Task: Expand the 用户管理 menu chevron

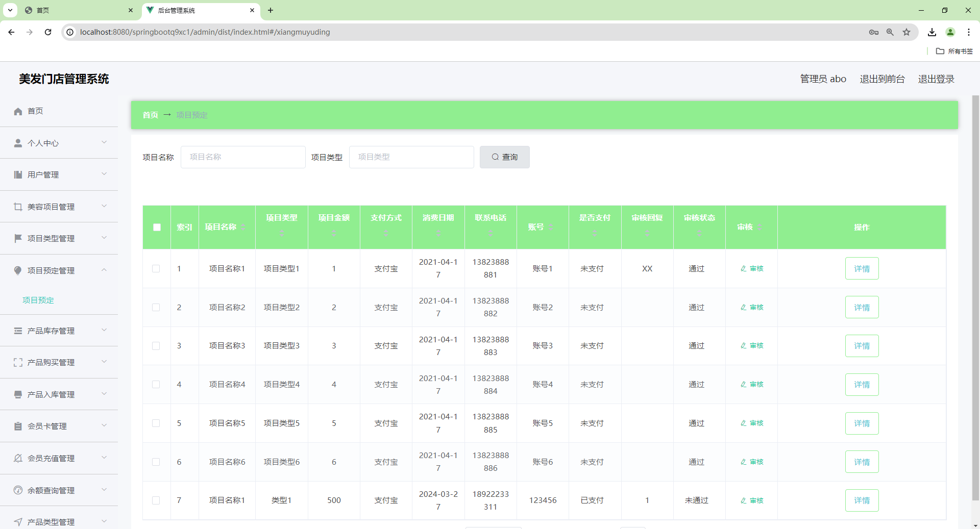Action: pos(104,174)
